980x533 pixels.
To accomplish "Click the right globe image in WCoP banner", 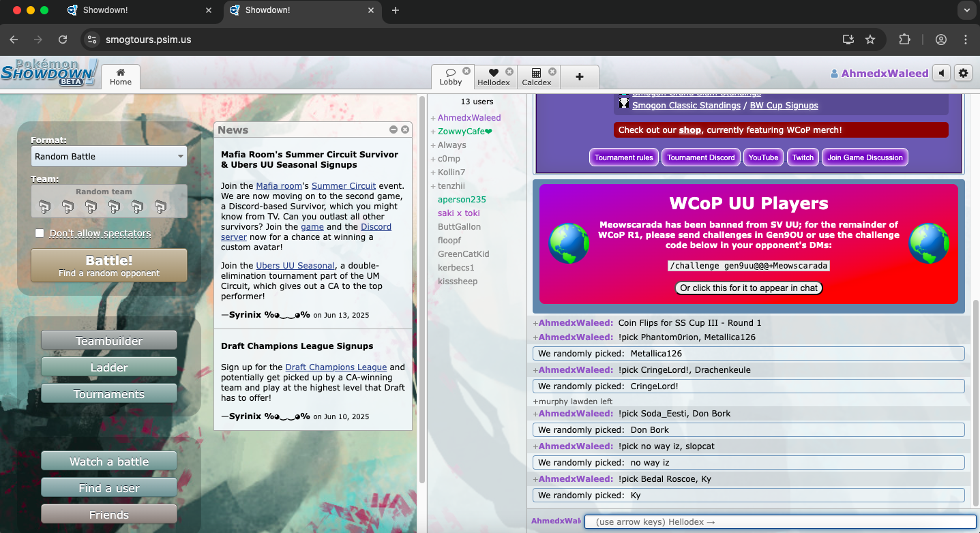I will coord(929,243).
